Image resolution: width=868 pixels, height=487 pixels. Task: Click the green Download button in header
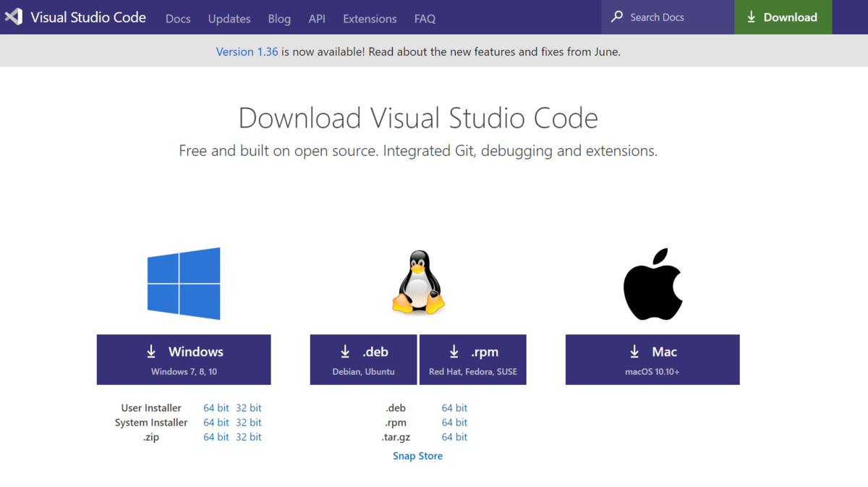(783, 17)
